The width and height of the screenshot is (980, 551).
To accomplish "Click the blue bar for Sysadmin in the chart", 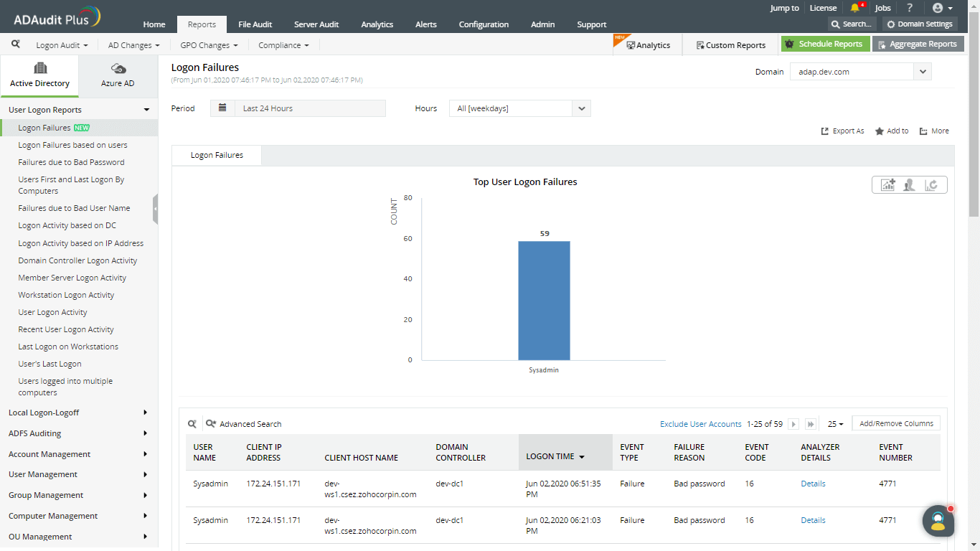I will pos(543,300).
